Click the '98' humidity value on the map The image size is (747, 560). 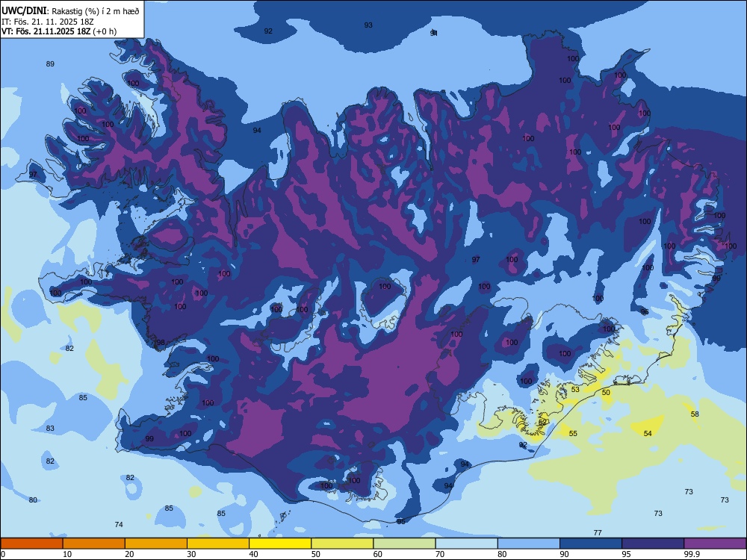click(161, 343)
